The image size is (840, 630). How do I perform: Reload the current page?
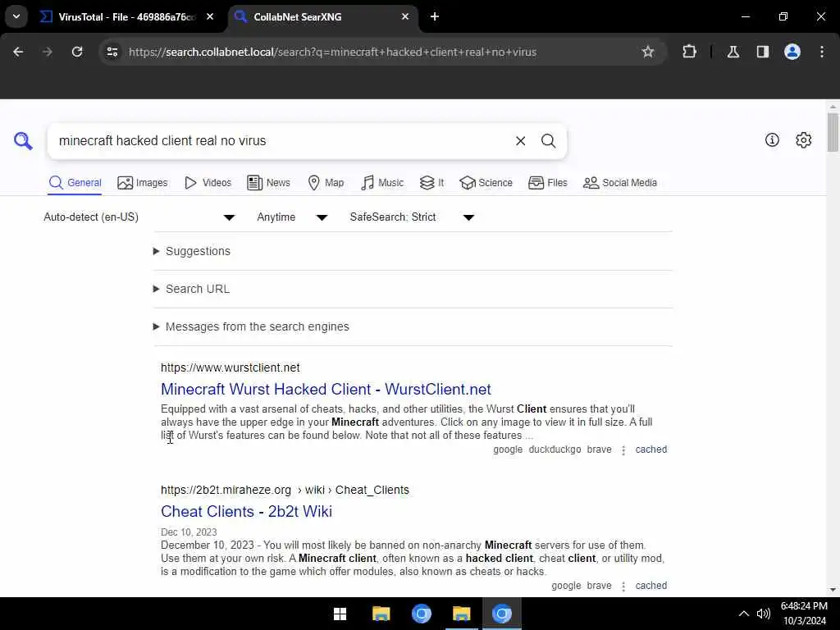[77, 52]
